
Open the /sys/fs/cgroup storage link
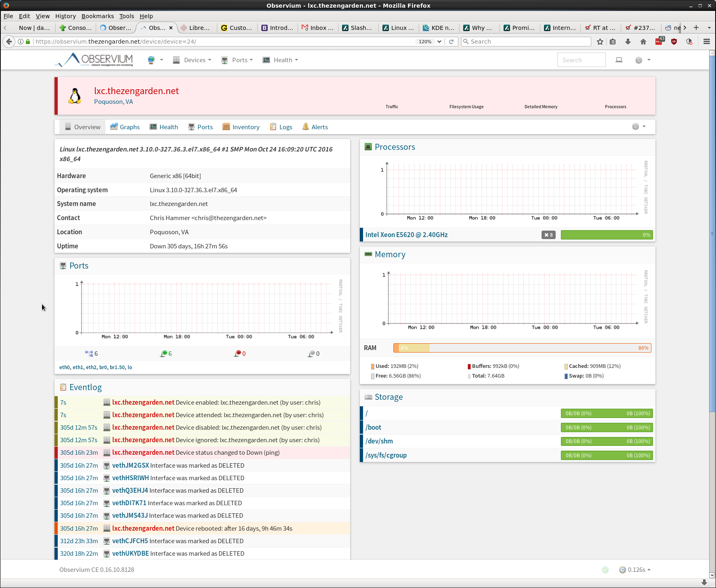coord(386,455)
